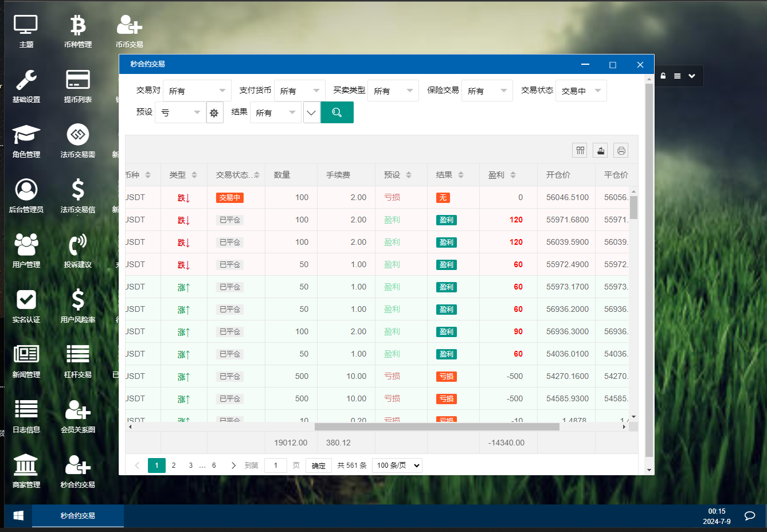Viewport: 767px width, 532px height.
Task: Open column visibility filter grid icon
Action: pos(580,151)
